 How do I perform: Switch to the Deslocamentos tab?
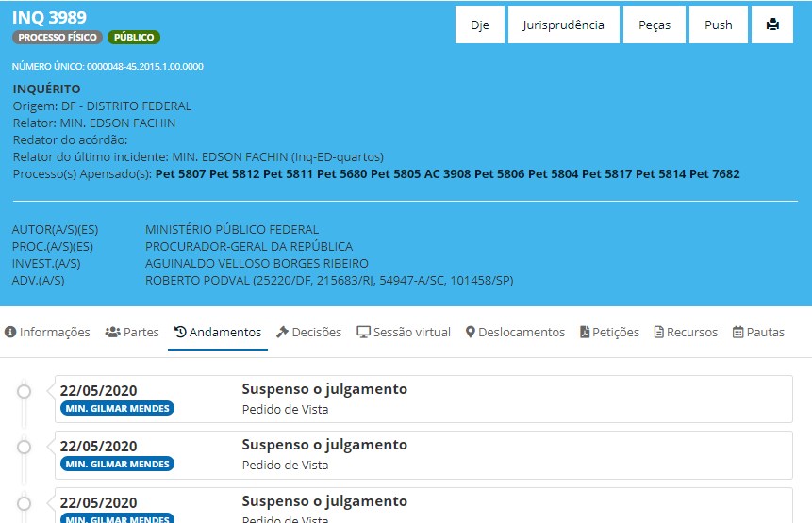click(x=515, y=333)
